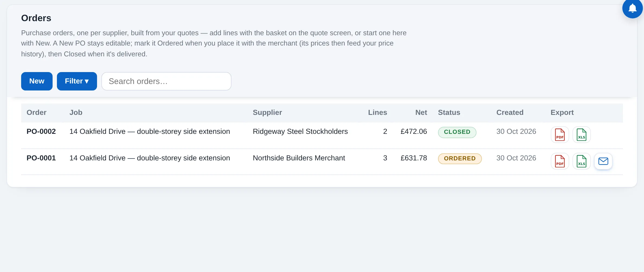Create a new purchase order with New
644x272 pixels.
(x=37, y=81)
